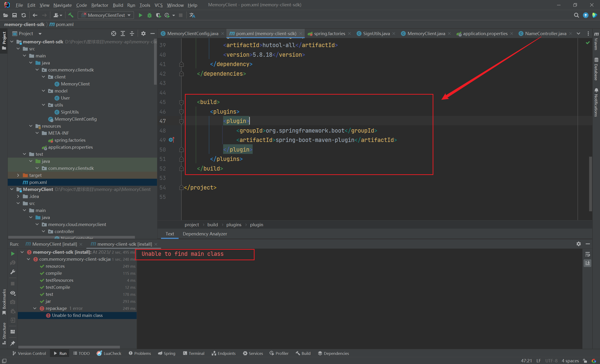The image size is (600, 364).
Task: Switch to spring.factories tab
Action: click(x=330, y=33)
